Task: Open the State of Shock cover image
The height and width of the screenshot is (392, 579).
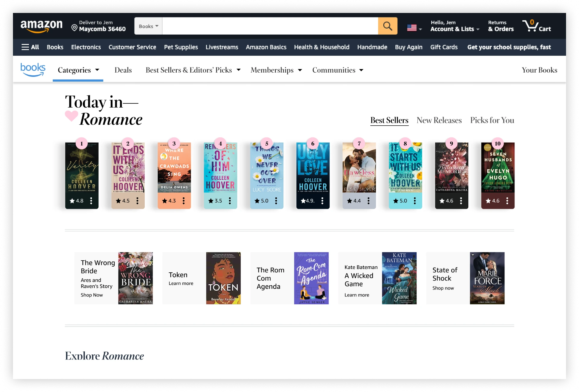Action: click(487, 278)
